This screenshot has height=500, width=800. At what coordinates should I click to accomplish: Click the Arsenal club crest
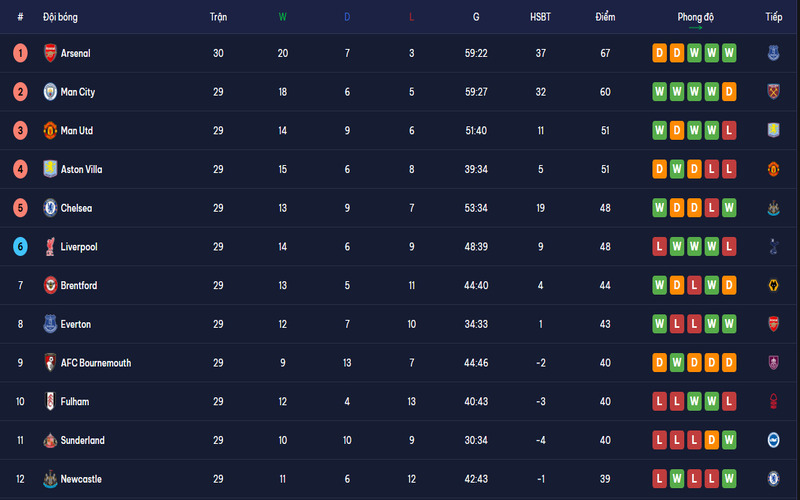50,53
